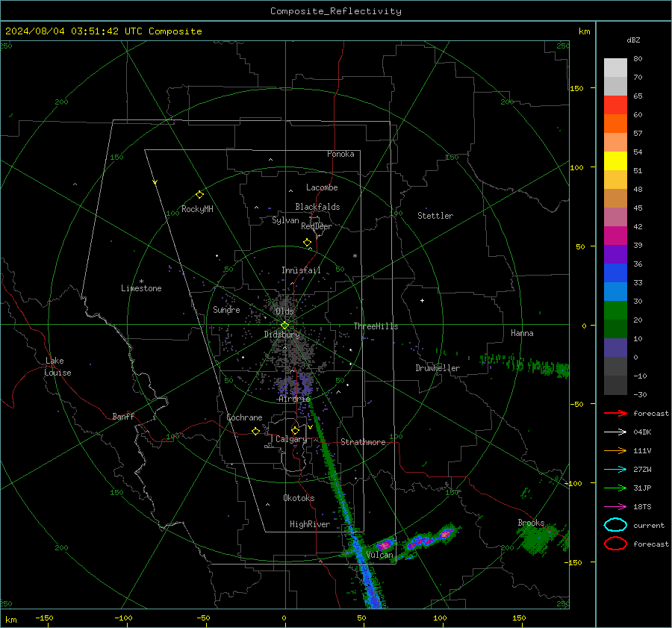Click the yellow diamond marker below RedDeer
Screen dimensions: 672x628
[x=307, y=243]
